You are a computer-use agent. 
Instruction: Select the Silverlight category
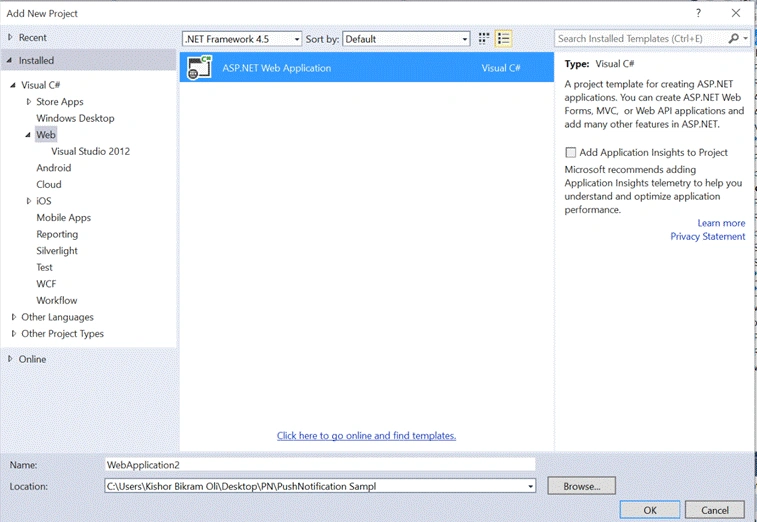(x=57, y=251)
